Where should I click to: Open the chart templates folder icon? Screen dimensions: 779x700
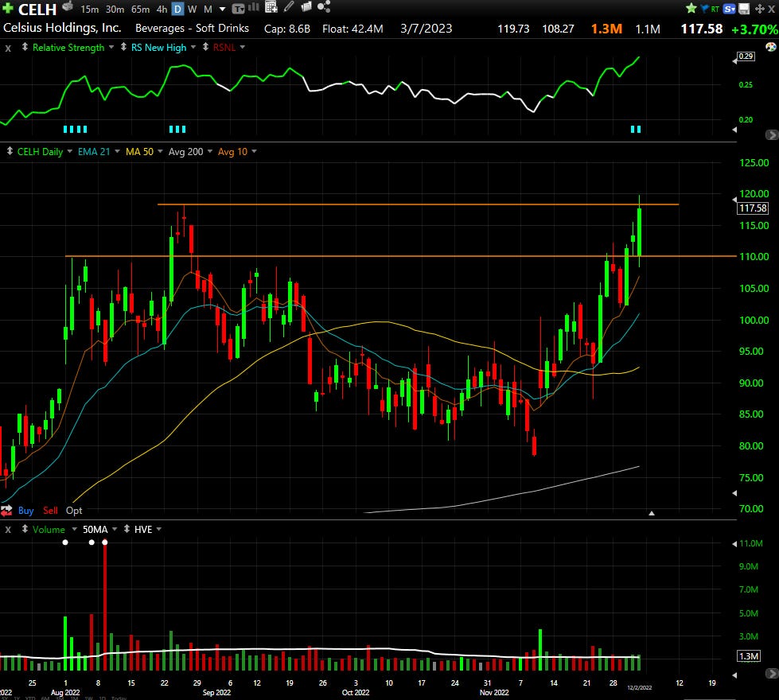click(x=306, y=6)
